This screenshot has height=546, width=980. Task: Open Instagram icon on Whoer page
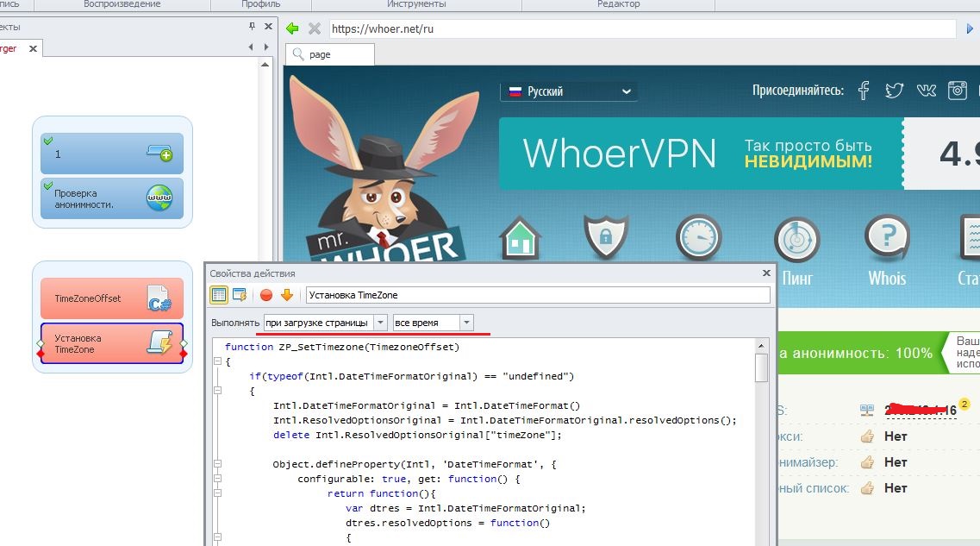pos(958,91)
